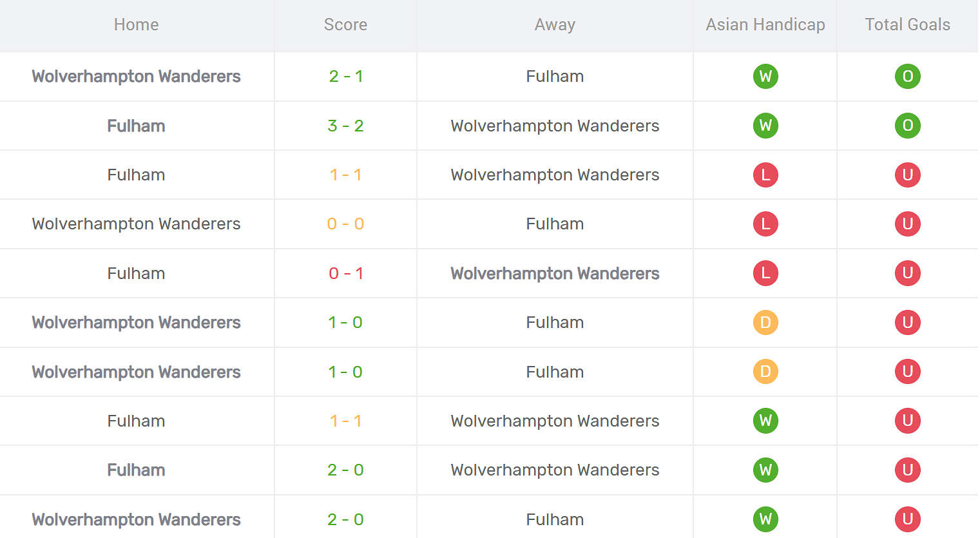Image resolution: width=980 pixels, height=538 pixels.
Task: Click Fulham home team in the 3-2 row
Action: pos(136,126)
